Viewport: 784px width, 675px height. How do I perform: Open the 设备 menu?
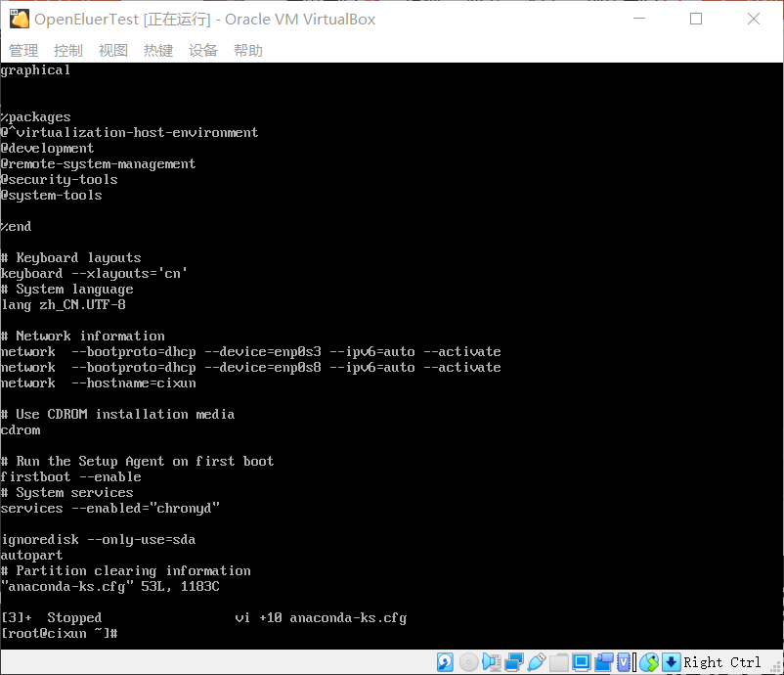point(203,51)
